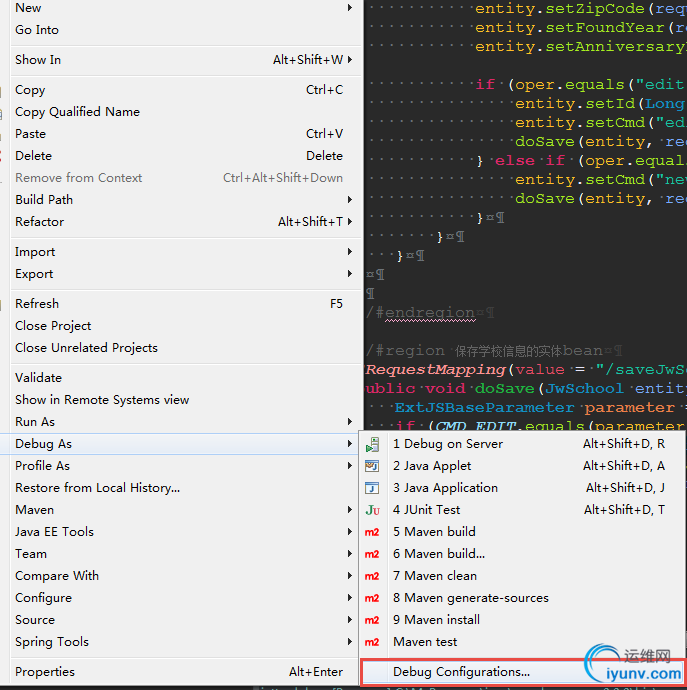Expand the Team submenu arrow

[350, 554]
